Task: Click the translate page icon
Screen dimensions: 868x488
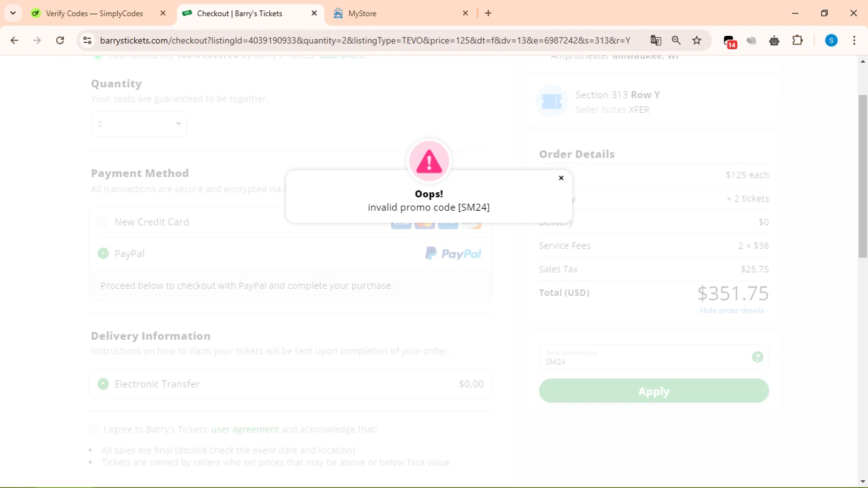Action: coord(656,41)
